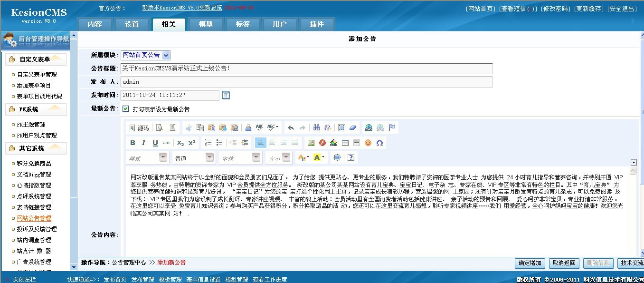Open the 用户 tab
Screen dimensions: 644x283
pos(280,24)
